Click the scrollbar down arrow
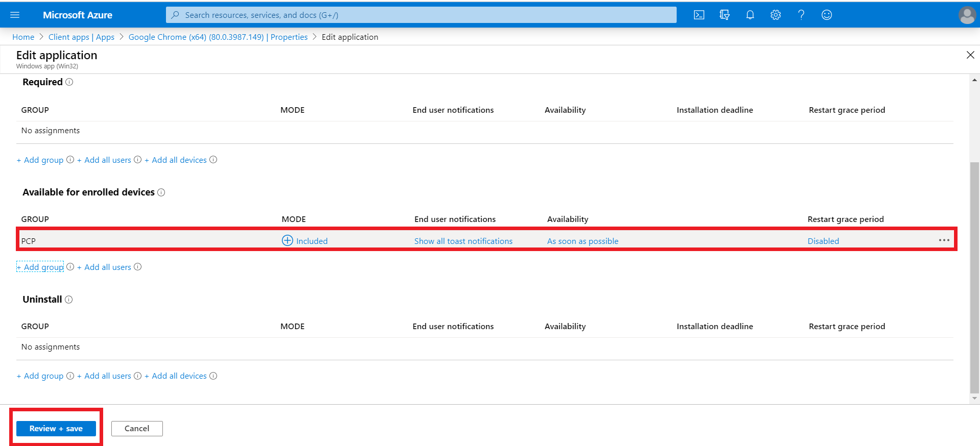The width and height of the screenshot is (980, 446). (x=974, y=398)
